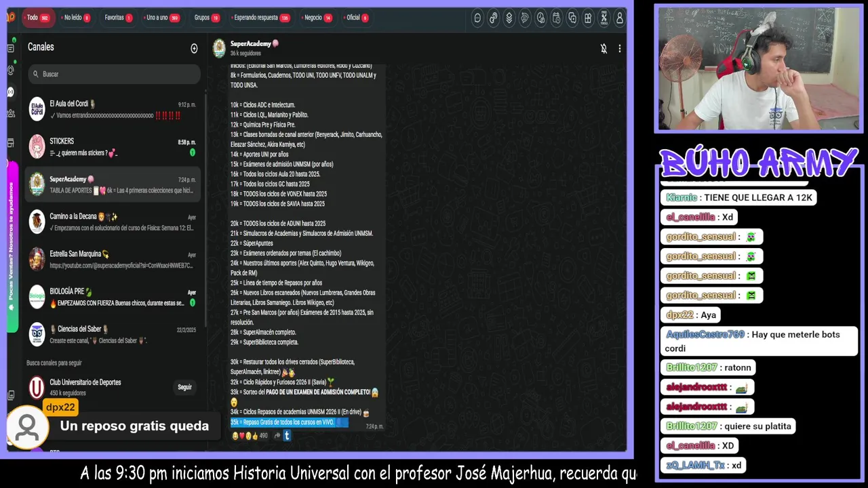
Task: Open the STICKERS channel
Action: pyautogui.click(x=113, y=146)
